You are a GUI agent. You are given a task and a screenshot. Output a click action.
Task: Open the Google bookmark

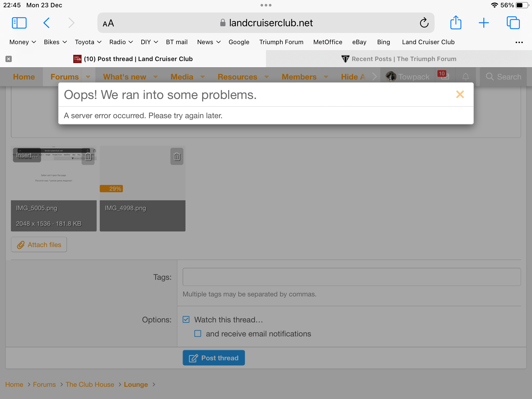pyautogui.click(x=239, y=42)
